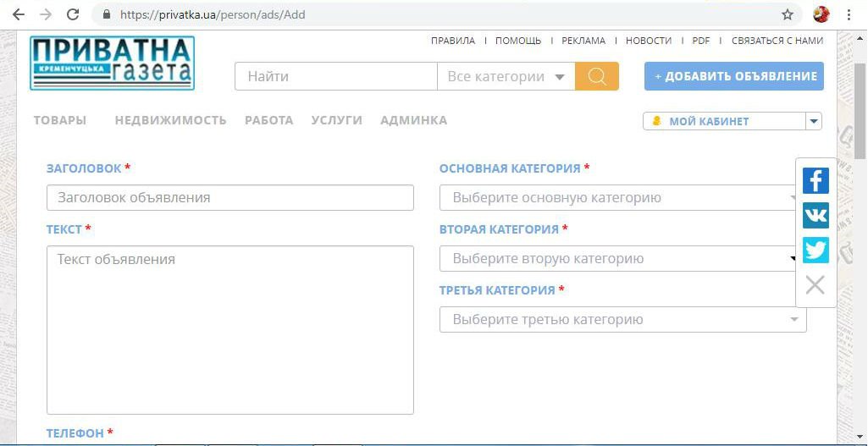Close the social share panel
The width and height of the screenshot is (868, 446).
pos(815,285)
